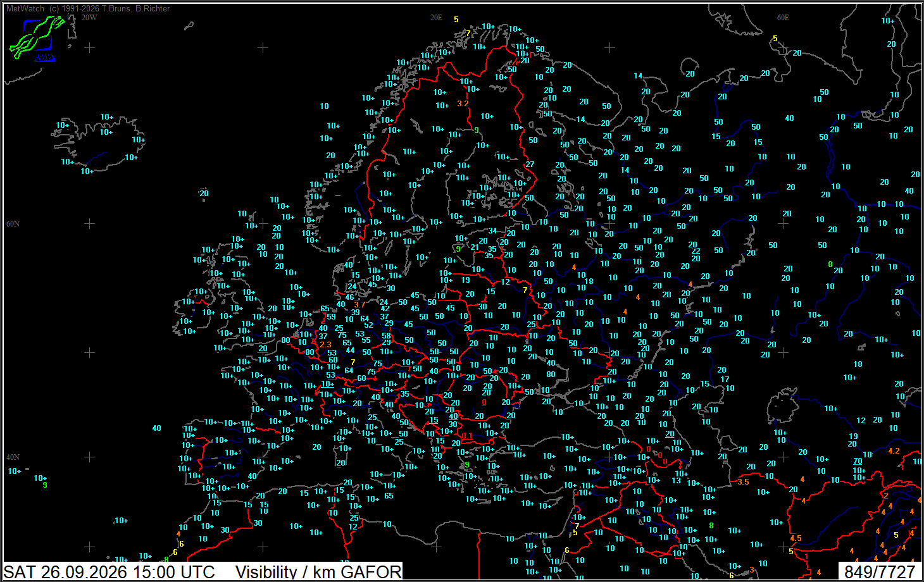Click the 60E longitude label
This screenshot has width=924, height=582.
tap(784, 18)
